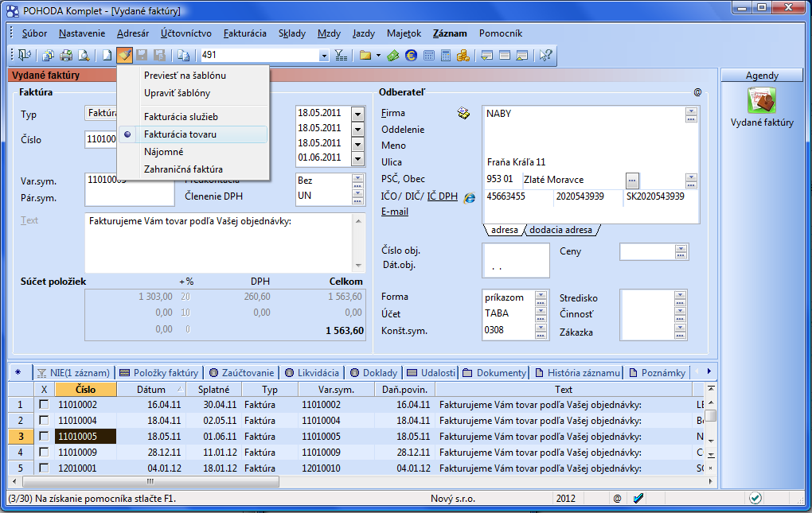
Task: Check the X box for invoice 12010001
Action: 44,468
